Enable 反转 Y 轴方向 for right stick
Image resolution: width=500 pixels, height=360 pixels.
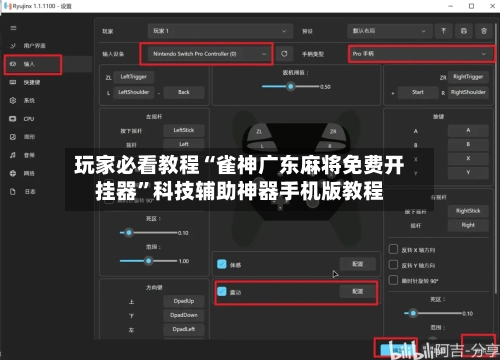(x=393, y=265)
